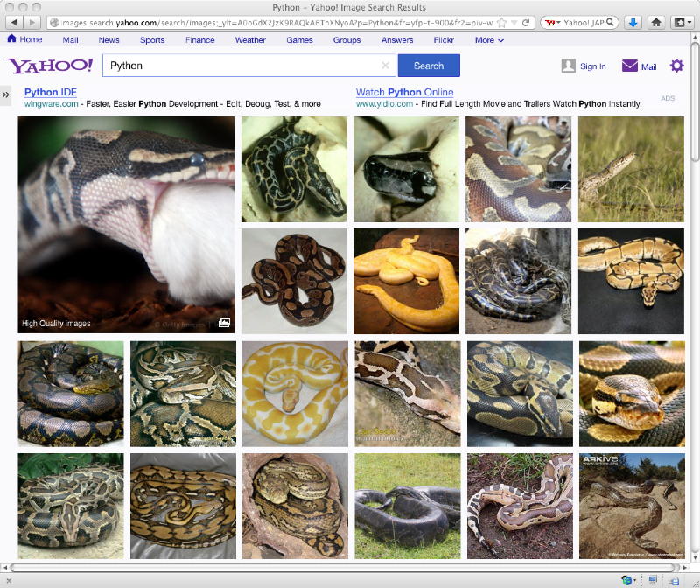700x588 pixels.
Task: Open the downloads arrow button
Action: point(633,23)
